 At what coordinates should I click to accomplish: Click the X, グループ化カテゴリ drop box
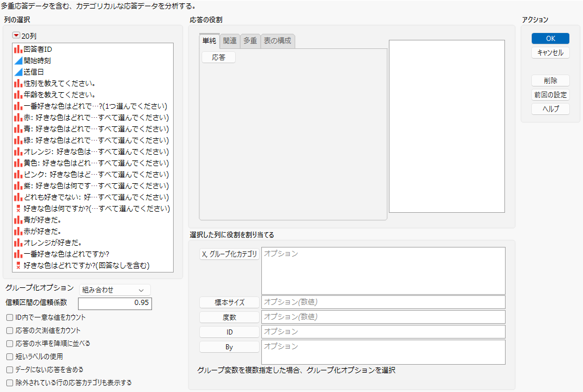(x=383, y=271)
